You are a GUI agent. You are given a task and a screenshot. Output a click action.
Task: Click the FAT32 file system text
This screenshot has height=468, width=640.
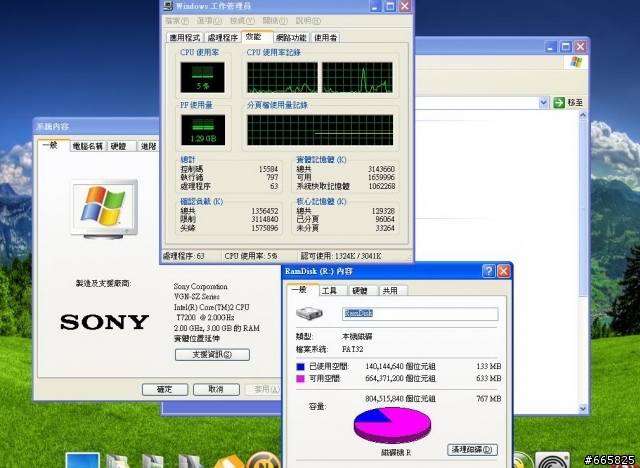click(352, 349)
